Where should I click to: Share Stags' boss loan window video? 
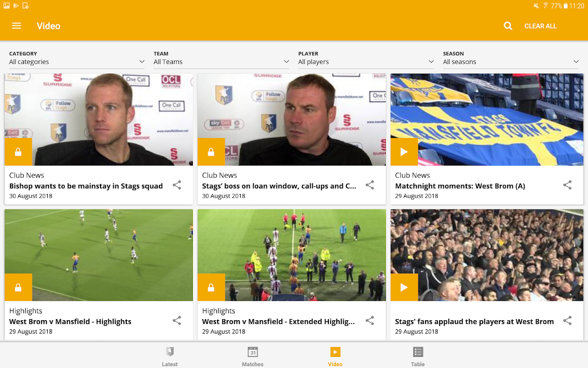point(370,185)
